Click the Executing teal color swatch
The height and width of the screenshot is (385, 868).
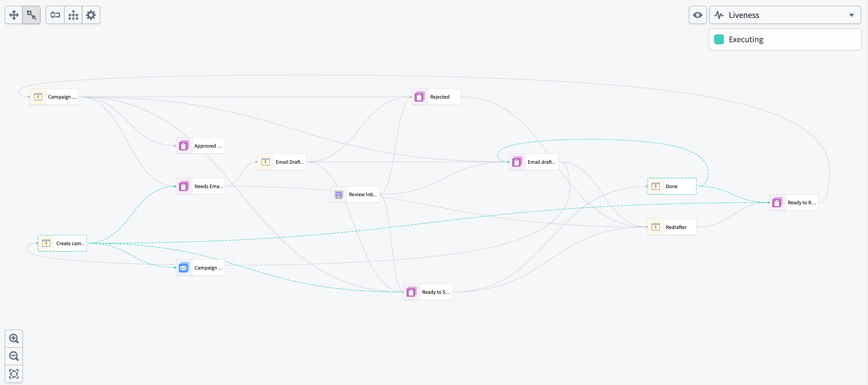719,40
